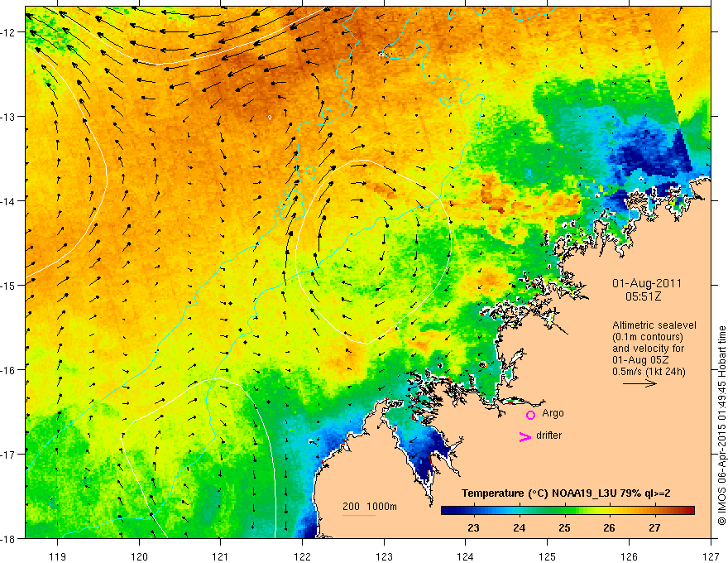Image resolution: width=728 pixels, height=563 pixels.
Task: Click the latitude axis label -15
Action: (x=9, y=285)
